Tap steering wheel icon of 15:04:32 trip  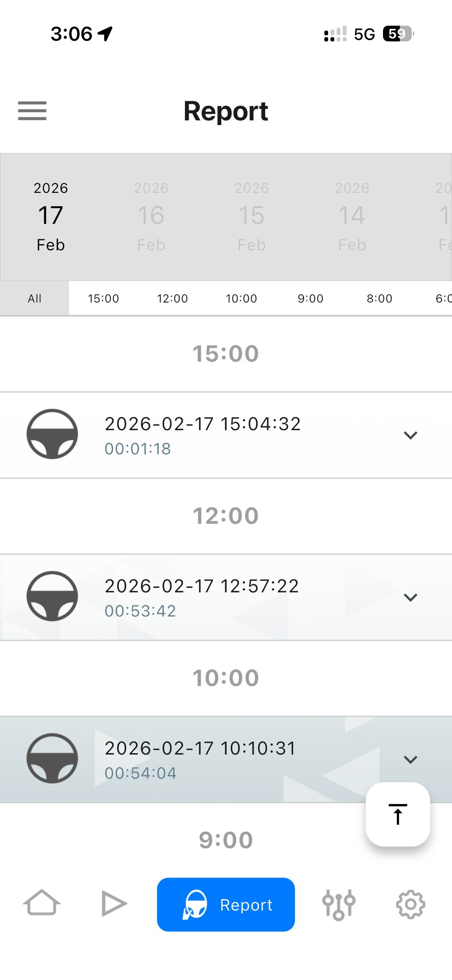click(52, 434)
